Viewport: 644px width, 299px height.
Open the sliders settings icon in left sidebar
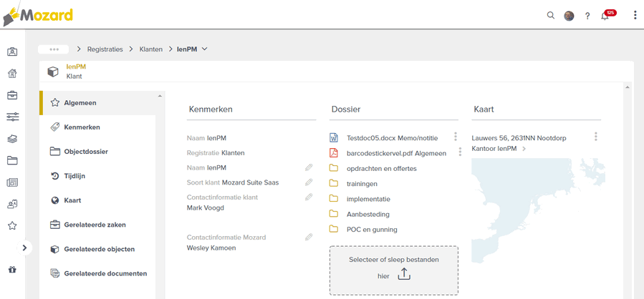(x=12, y=117)
